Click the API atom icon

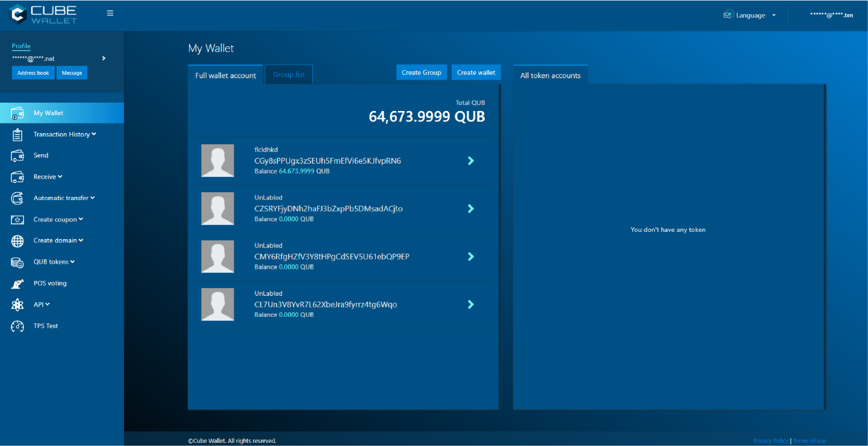[x=17, y=305]
